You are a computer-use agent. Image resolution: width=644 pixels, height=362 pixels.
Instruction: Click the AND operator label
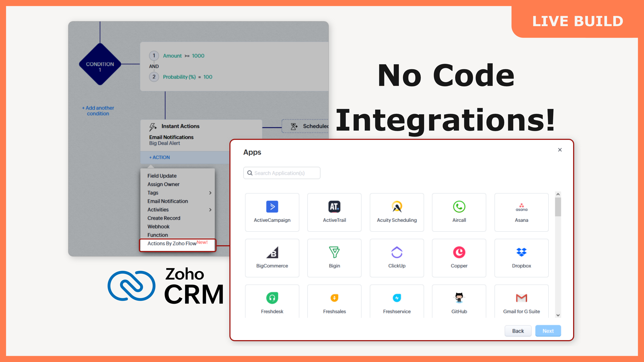click(154, 66)
